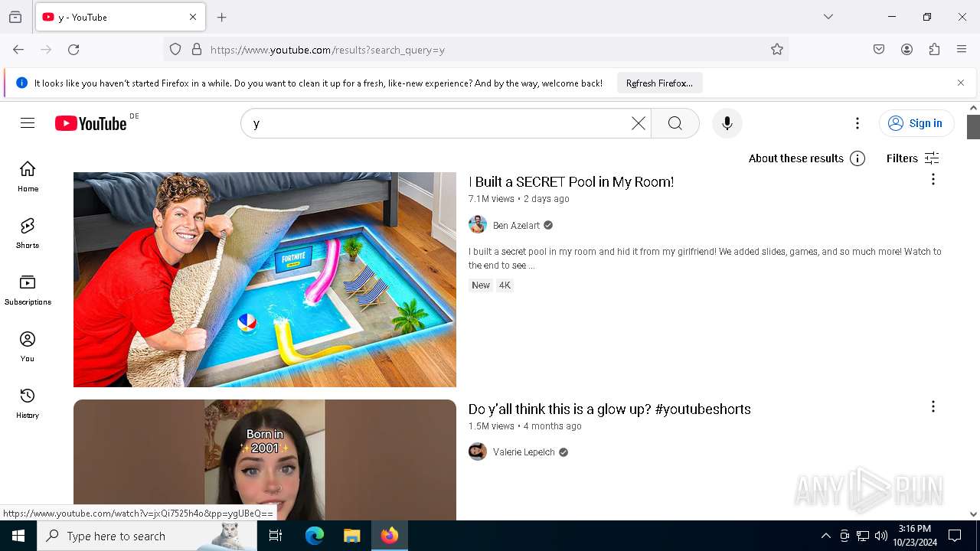Open Ben Azelart channel name link
Viewport: 980px width, 551px height.
click(x=516, y=226)
